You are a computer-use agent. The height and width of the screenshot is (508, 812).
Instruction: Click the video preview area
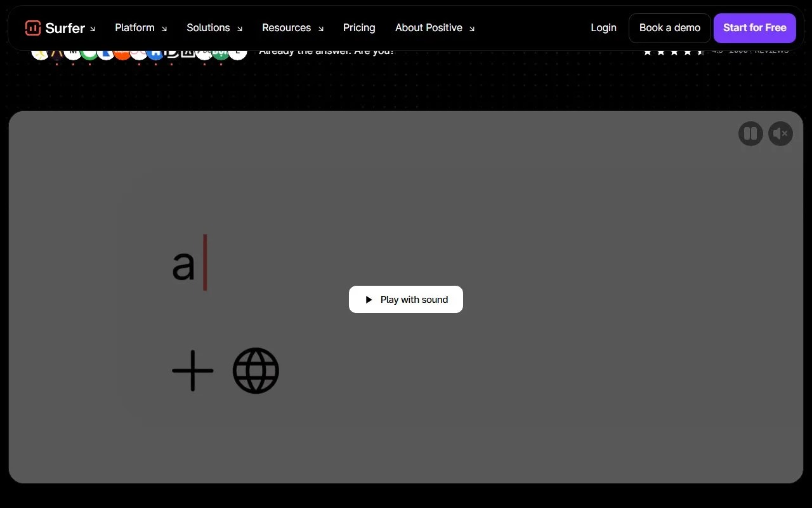click(x=406, y=297)
